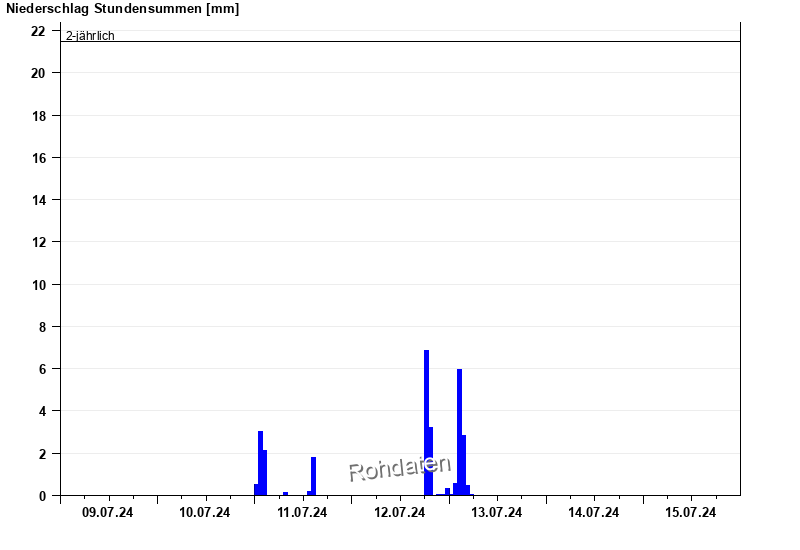This screenshot has width=800, height=550.
Task: Click the 1.8 mm bar on 11.07.24
Action: click(x=313, y=476)
